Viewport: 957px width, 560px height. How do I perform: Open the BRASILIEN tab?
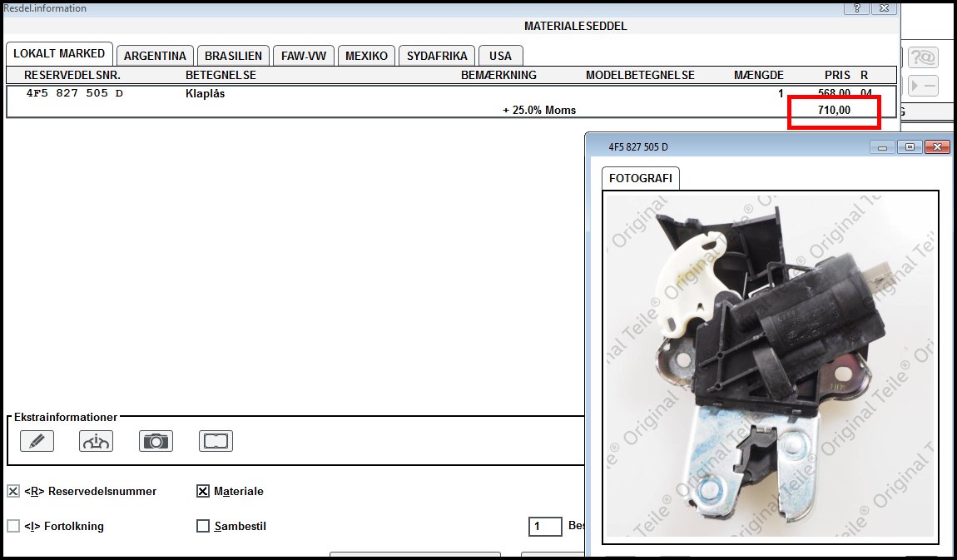pyautogui.click(x=232, y=56)
